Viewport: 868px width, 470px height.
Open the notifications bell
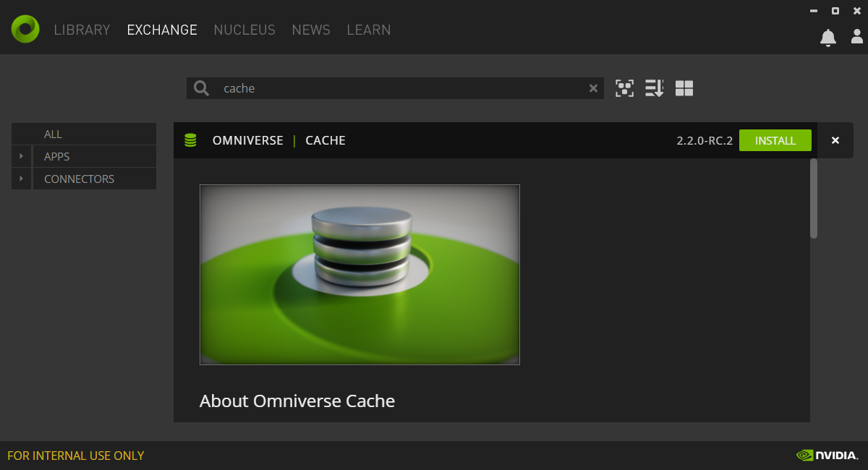click(x=828, y=38)
